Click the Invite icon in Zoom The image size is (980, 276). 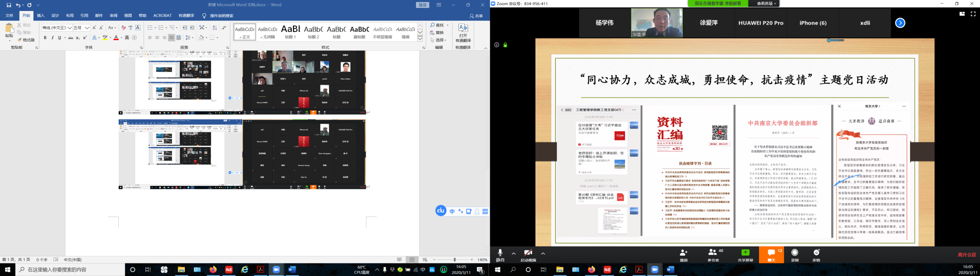coord(684,254)
